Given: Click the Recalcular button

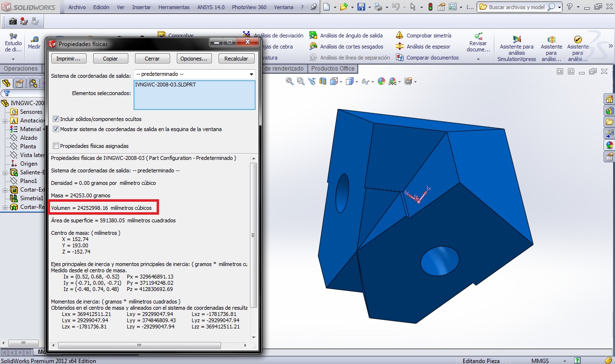Looking at the screenshot, I should tap(236, 58).
